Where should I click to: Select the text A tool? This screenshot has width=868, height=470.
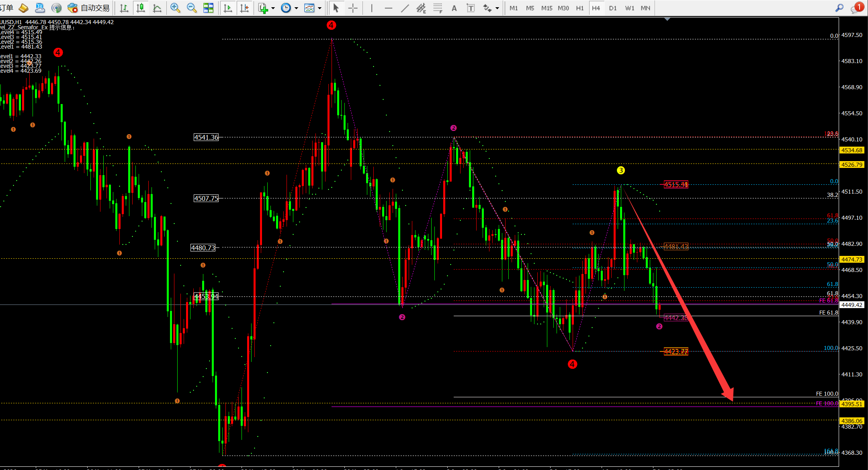(x=454, y=8)
